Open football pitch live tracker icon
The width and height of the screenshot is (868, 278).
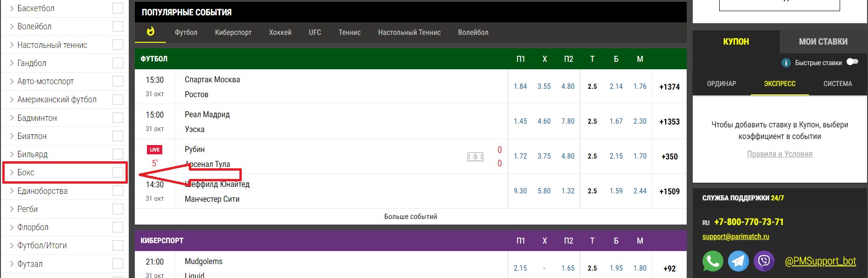coord(475,157)
